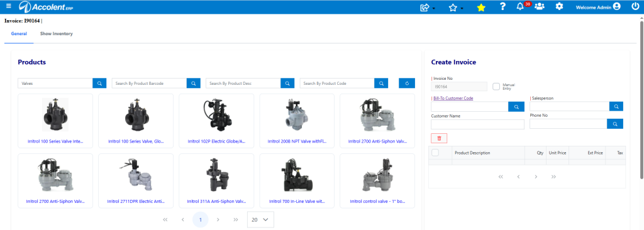Select Irritrol 100 Series Valve, Glo... thumbnail
Viewport: 644px width, 230px height.
[x=136, y=115]
